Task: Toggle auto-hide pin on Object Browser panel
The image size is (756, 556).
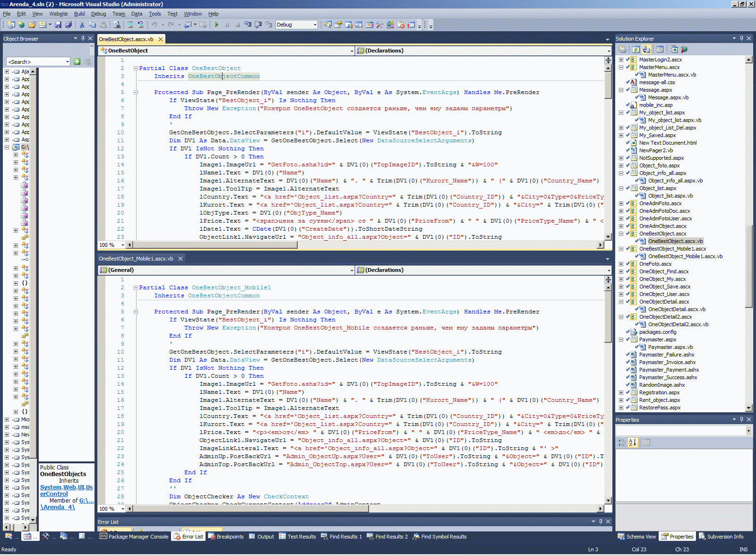Action: click(83, 39)
